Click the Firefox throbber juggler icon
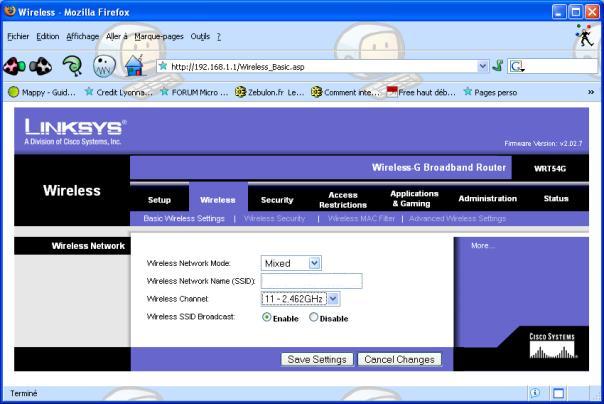The image size is (604, 404). pyautogui.click(x=585, y=35)
